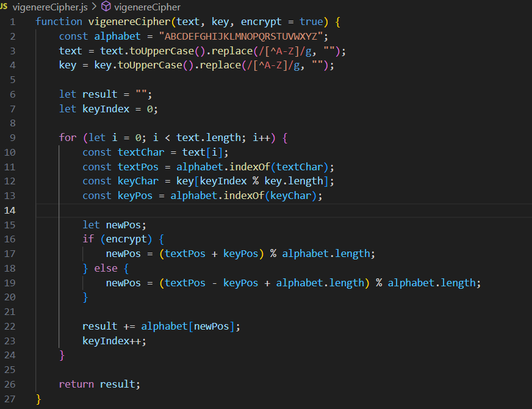Screen dimensions: 532x409
Task: Click 'text.length' on line 9
Action: (208, 138)
